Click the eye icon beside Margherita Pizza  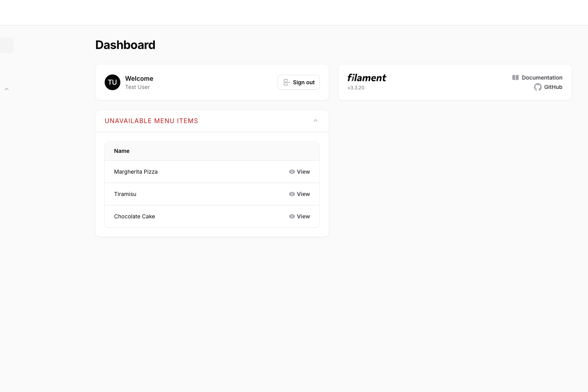292,172
